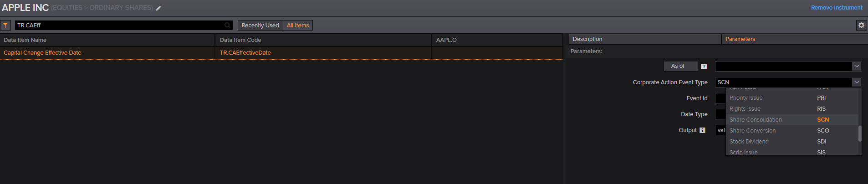The image size is (868, 184).
Task: Click the search magnifier icon in the search box
Action: coord(227,26)
